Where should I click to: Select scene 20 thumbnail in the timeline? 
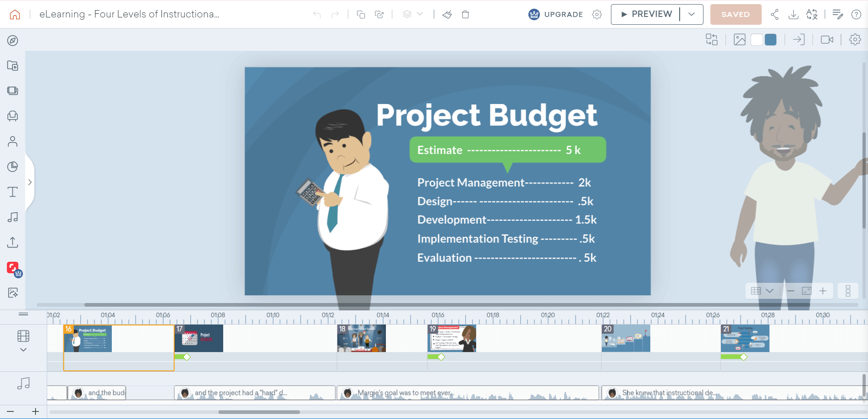[x=626, y=338]
